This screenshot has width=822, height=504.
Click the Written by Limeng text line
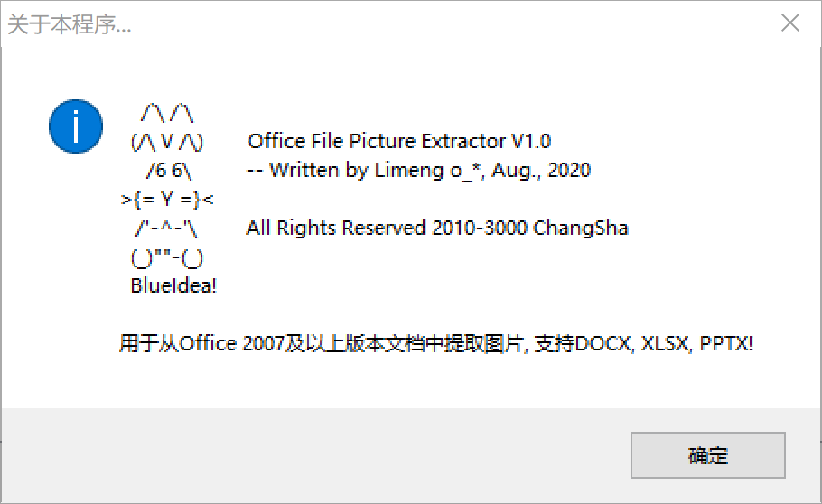click(418, 171)
